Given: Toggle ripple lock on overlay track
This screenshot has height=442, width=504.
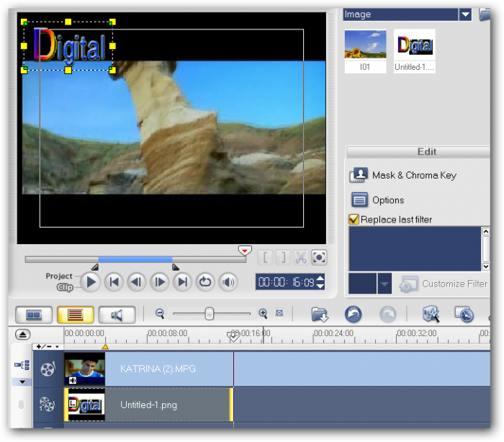Looking at the screenshot, I should [x=21, y=405].
